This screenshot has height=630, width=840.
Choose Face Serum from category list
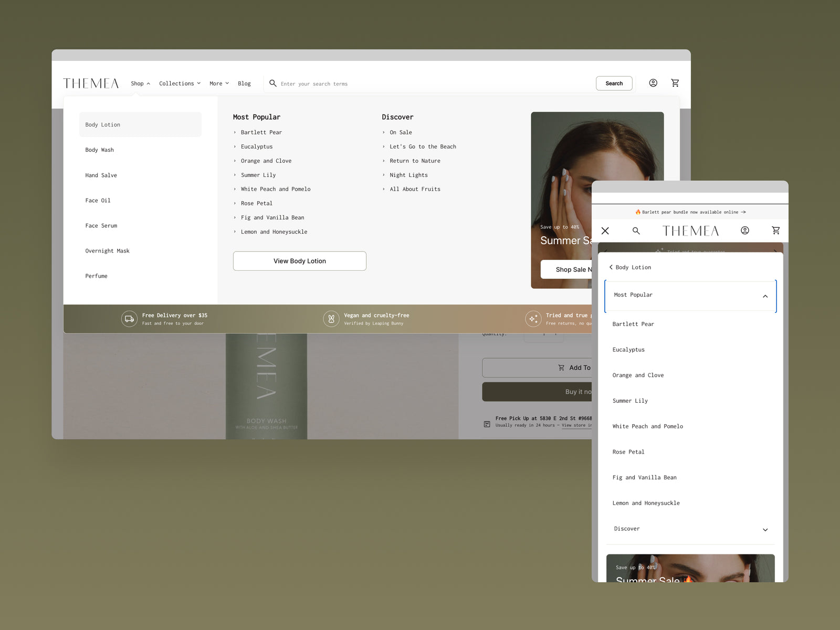101,226
